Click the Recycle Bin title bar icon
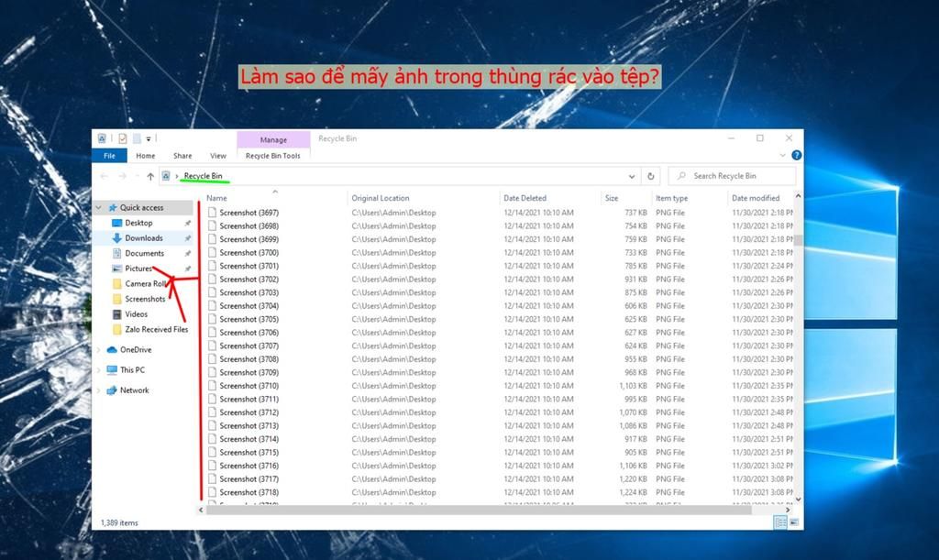939x560 pixels. (x=102, y=138)
